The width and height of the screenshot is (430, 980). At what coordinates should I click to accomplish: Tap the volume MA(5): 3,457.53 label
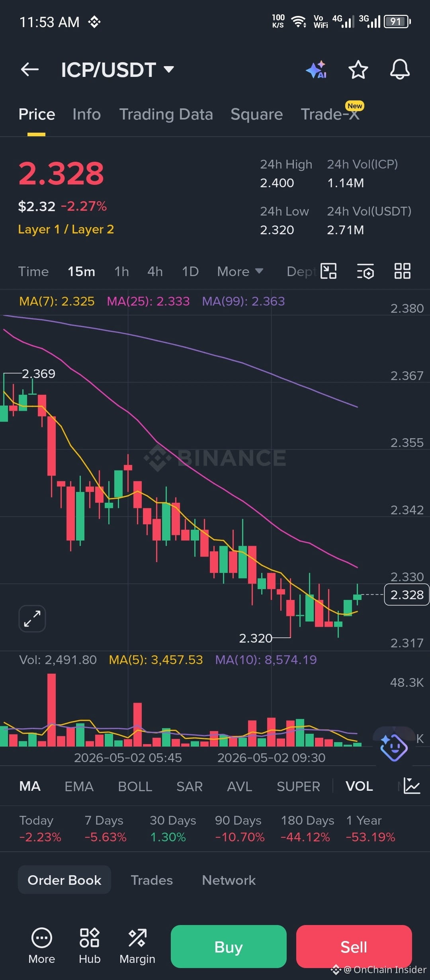point(156,660)
